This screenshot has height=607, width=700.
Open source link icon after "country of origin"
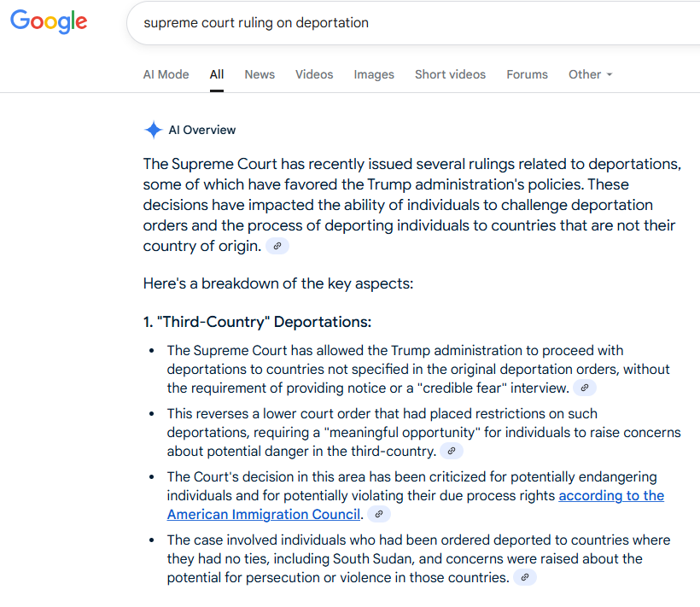tap(277, 246)
